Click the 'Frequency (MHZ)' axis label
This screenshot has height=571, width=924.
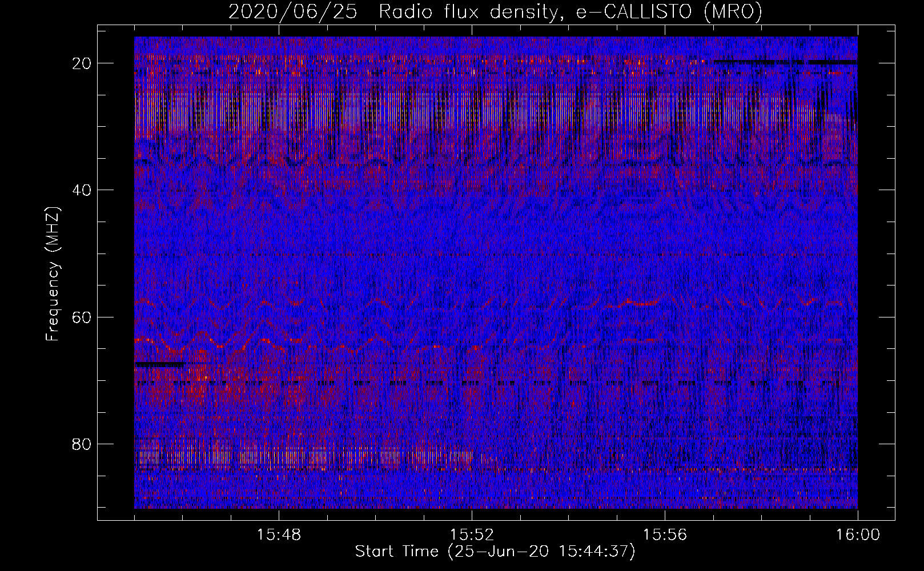click(53, 274)
